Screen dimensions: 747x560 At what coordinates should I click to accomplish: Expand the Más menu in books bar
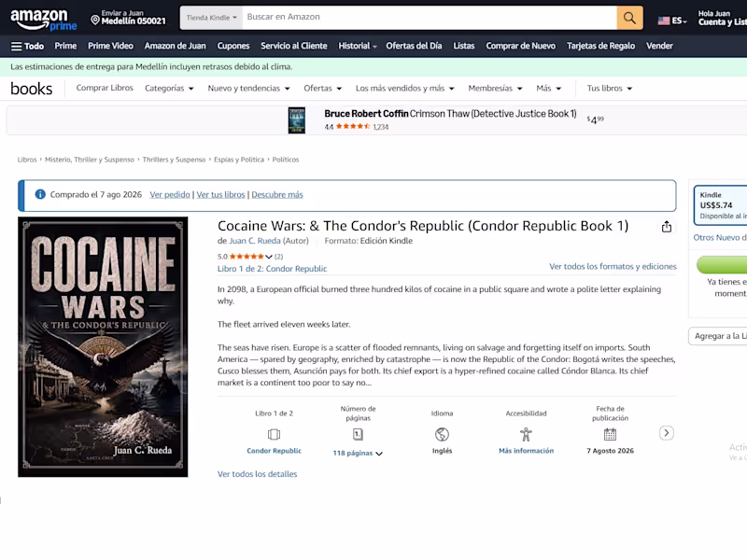pos(548,88)
